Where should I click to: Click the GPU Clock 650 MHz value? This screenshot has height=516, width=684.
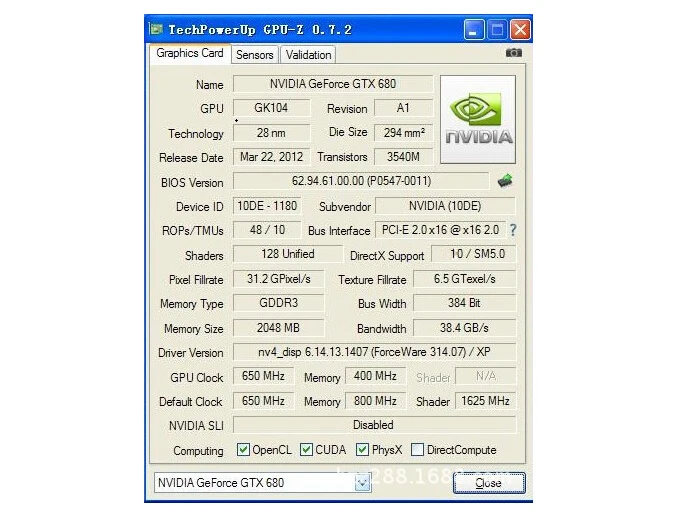tap(263, 376)
